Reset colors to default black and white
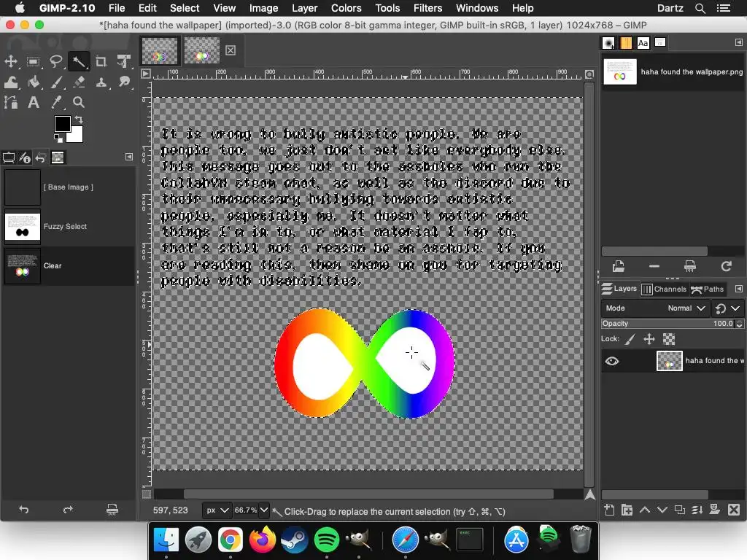 pos(58,139)
